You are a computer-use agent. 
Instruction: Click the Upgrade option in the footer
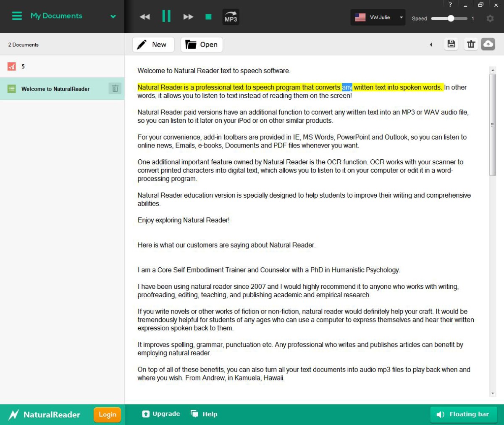click(161, 414)
